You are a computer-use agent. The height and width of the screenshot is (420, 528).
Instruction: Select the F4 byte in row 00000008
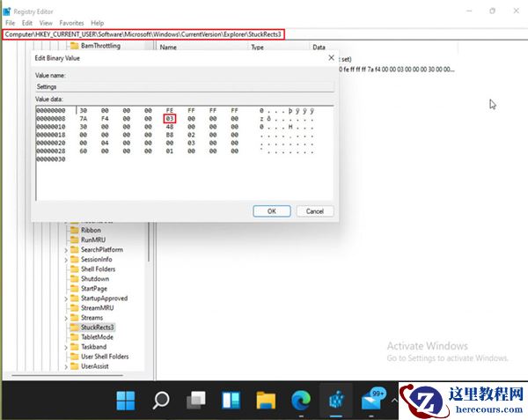point(105,119)
